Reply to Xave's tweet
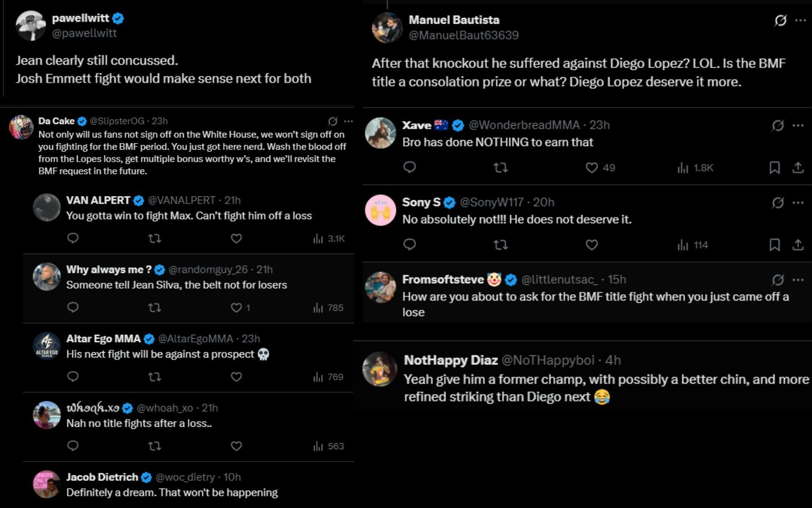This screenshot has width=812, height=508. (409, 168)
